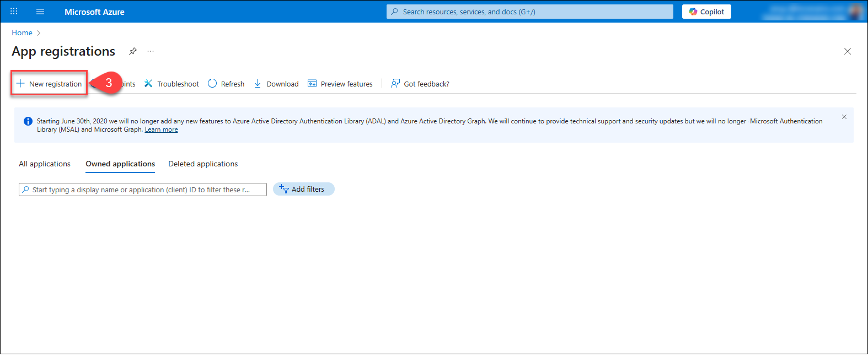This screenshot has height=357, width=868.
Task: Open Preview features panel
Action: [x=340, y=84]
